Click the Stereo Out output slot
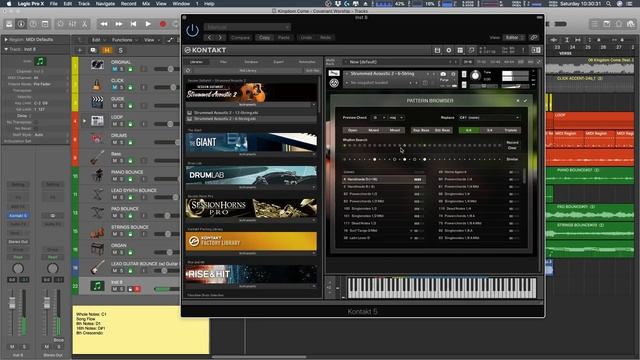640x360 pixels. coord(18,241)
